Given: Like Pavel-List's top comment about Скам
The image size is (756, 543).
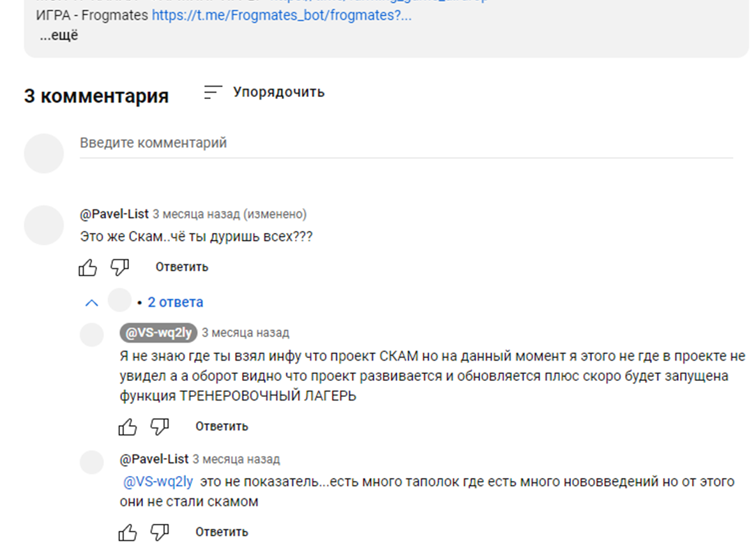Looking at the screenshot, I should pos(87,267).
